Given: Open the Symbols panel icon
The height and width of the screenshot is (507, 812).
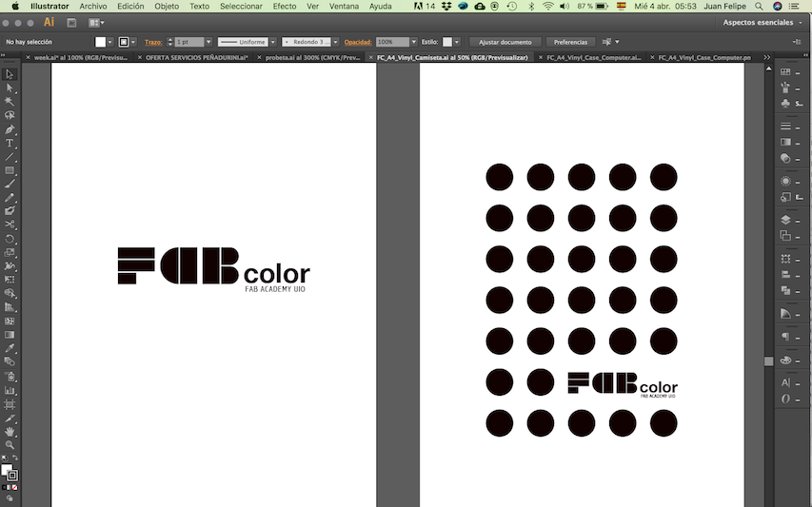Looking at the screenshot, I should tap(785, 103).
